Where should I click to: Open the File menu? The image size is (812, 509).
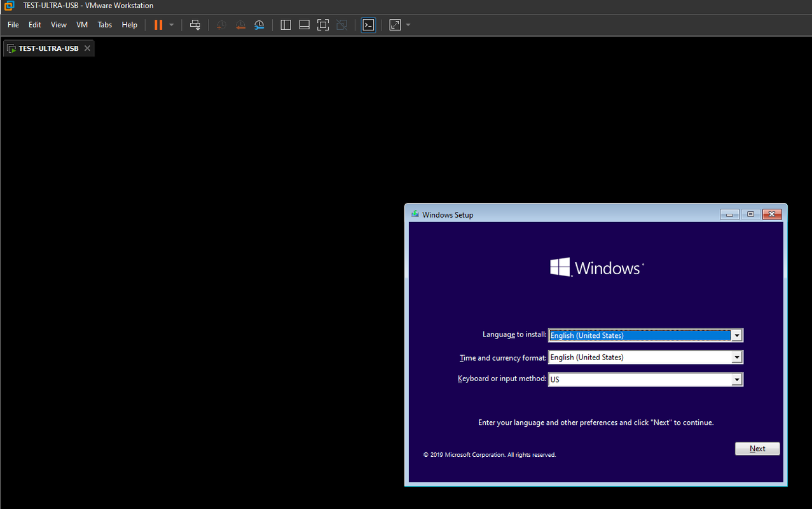coord(13,25)
